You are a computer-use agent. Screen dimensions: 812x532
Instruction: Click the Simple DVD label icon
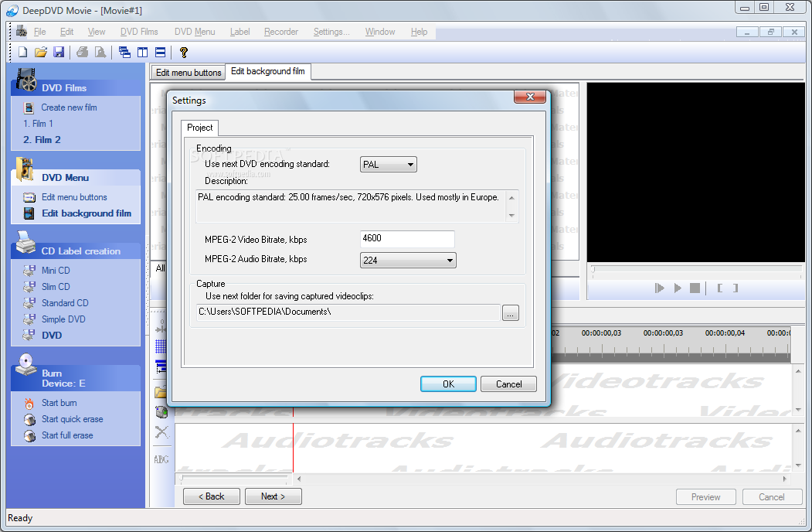click(29, 319)
